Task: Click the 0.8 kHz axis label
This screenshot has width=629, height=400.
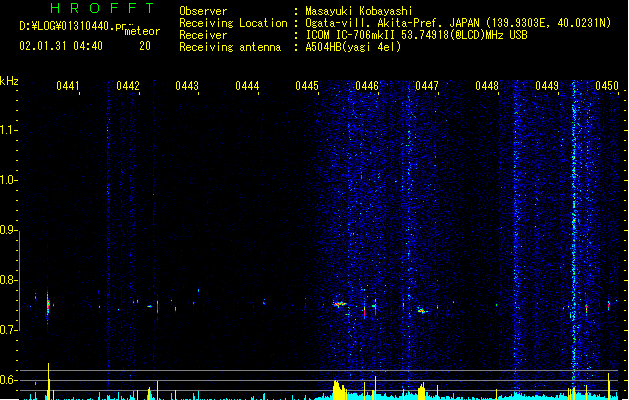Action: click(8, 280)
